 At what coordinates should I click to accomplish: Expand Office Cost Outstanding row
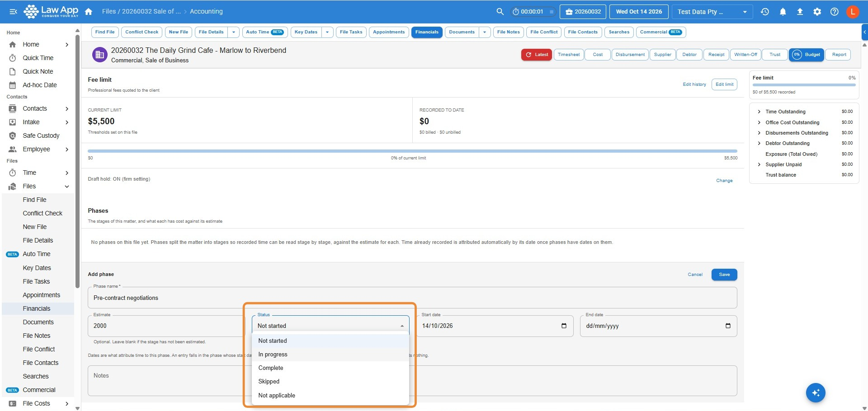(x=759, y=122)
